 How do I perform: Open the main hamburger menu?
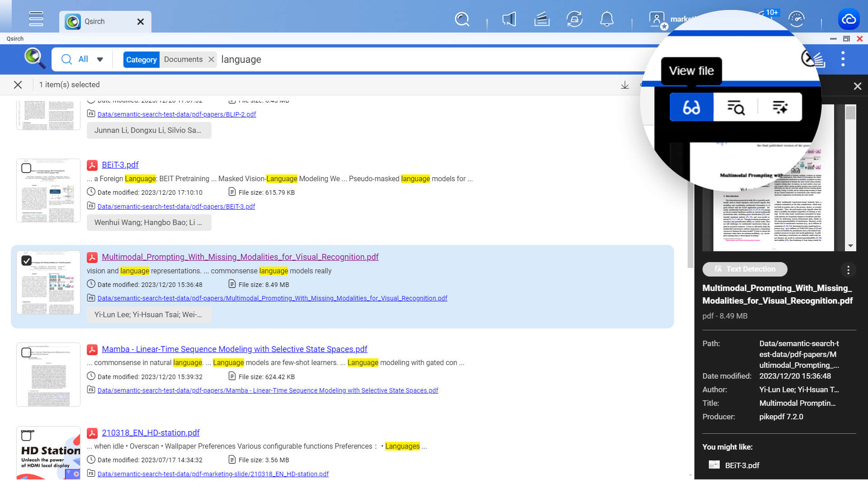pos(36,19)
